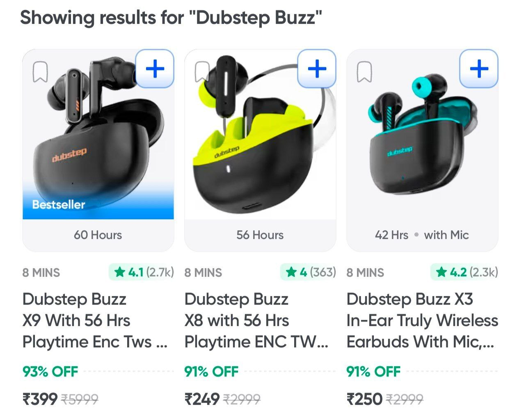Open Dubstep Buzz X8 product title
Viewport: 517px width, 420px height.
[x=256, y=320]
